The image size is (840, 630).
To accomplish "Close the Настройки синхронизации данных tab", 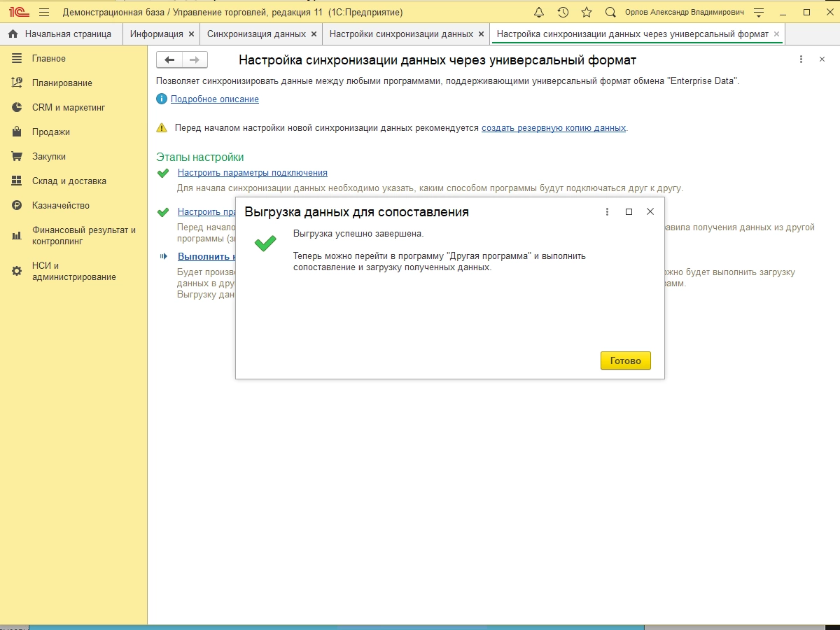I will [x=481, y=34].
